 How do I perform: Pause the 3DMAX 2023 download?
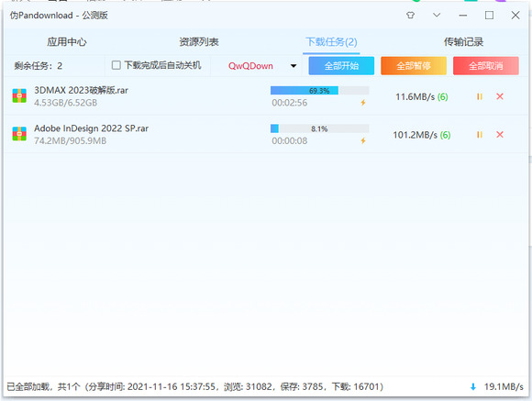tap(480, 96)
